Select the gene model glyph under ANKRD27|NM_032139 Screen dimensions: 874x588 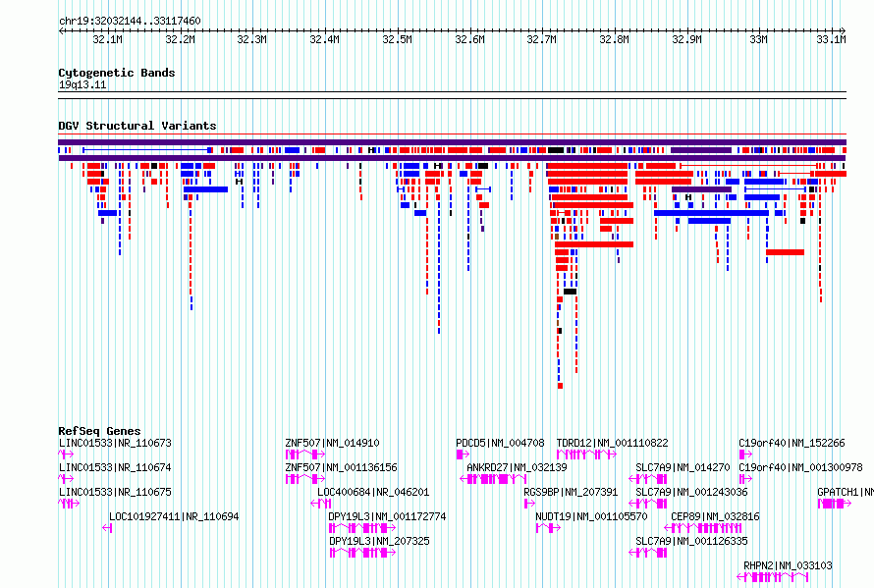tap(493, 479)
